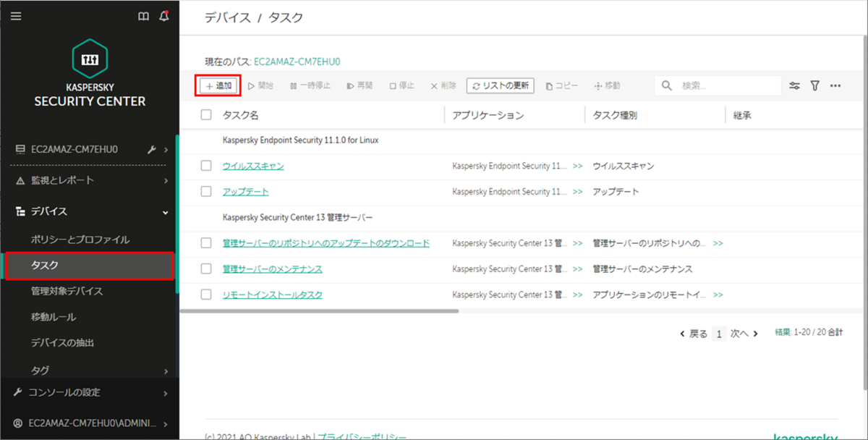Viewport: 868px width, 440px height.
Task: Click the 一時停止 (pause) toolbar button
Action: 310,85
